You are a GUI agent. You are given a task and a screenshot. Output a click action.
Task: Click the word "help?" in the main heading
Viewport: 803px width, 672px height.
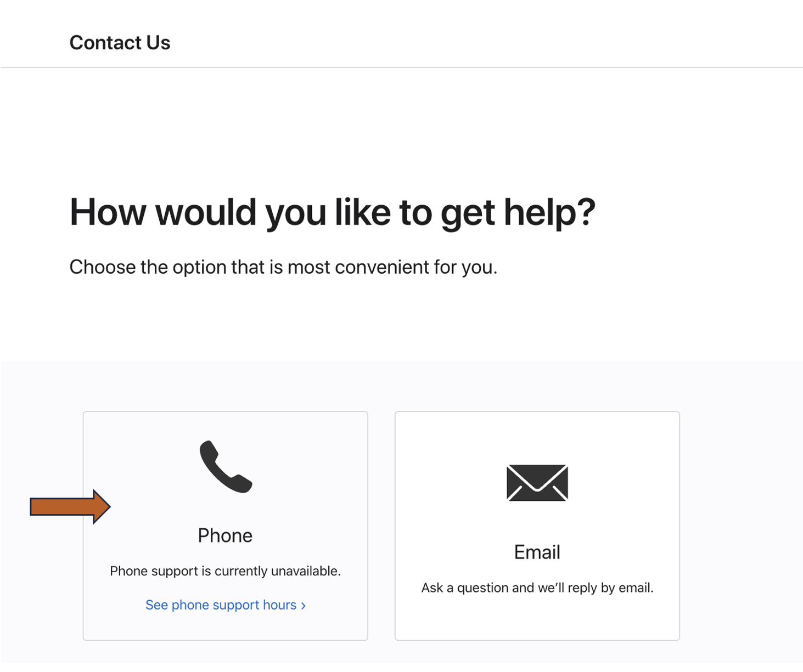pyautogui.click(x=549, y=212)
